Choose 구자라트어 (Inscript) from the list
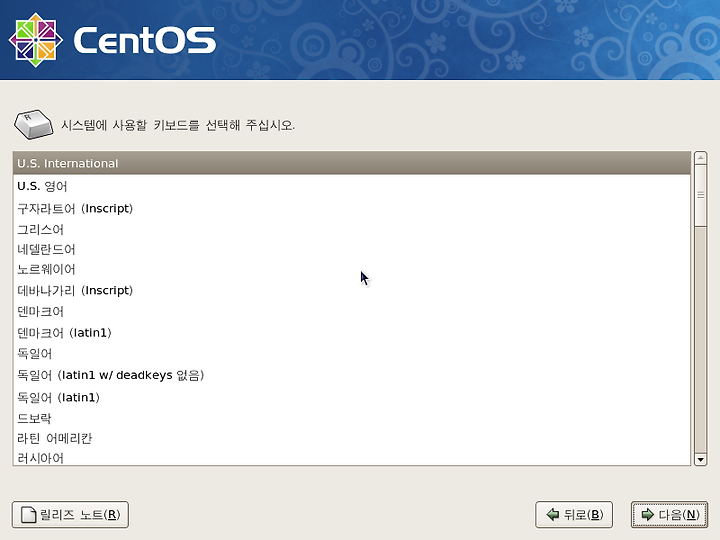 [x=352, y=208]
